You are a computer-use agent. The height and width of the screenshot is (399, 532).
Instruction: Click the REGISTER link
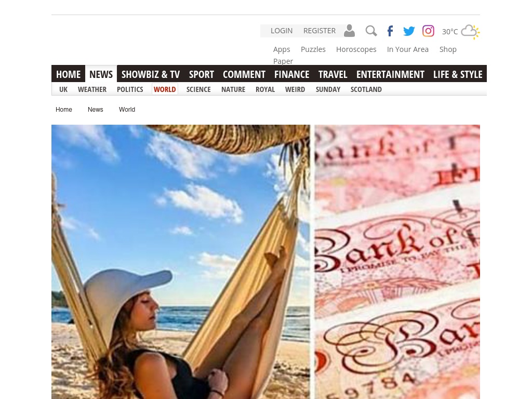pos(320,31)
